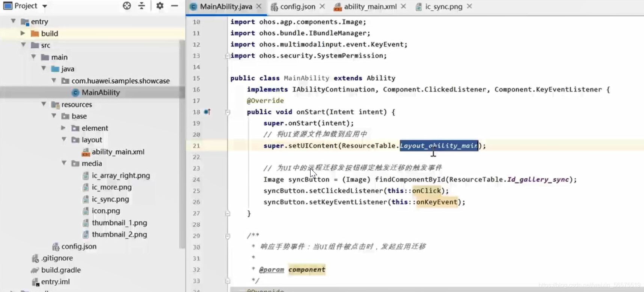Collapse the layout folder arrow
Image resolution: width=644 pixels, height=292 pixels.
pyautogui.click(x=64, y=139)
